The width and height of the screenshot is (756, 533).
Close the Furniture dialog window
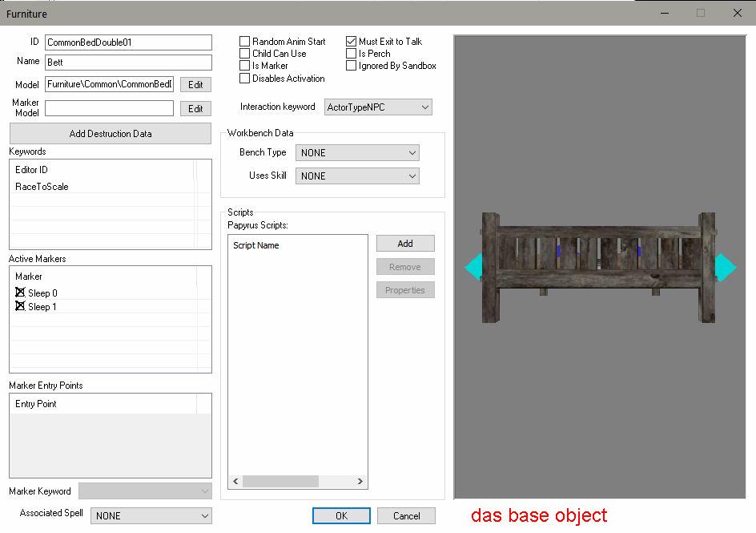coord(737,13)
